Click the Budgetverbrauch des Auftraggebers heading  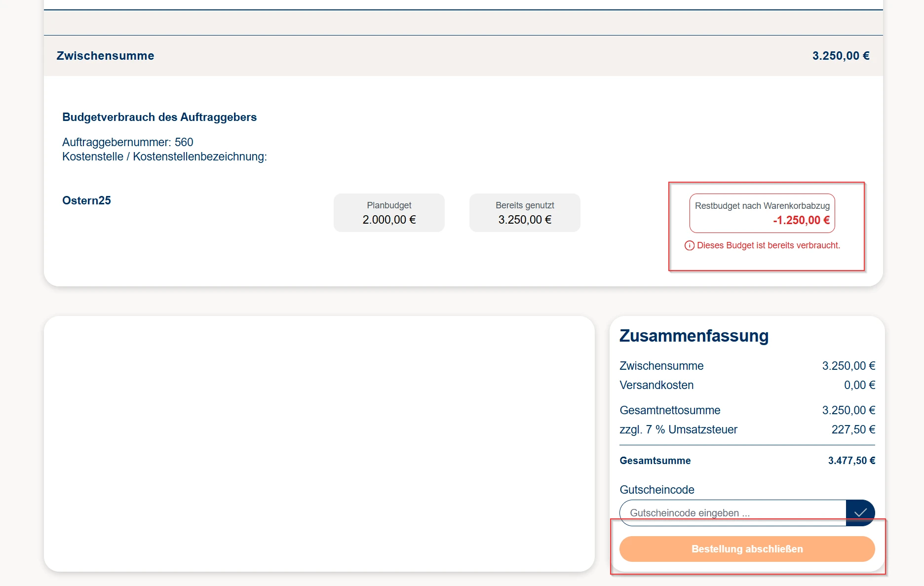(159, 117)
